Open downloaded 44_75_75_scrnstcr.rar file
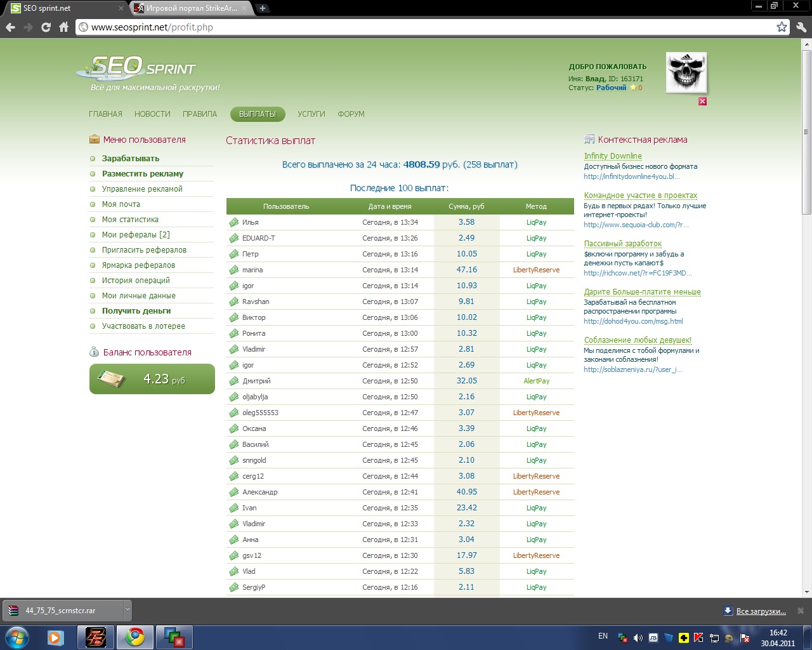This screenshot has width=812, height=650. coord(61,611)
